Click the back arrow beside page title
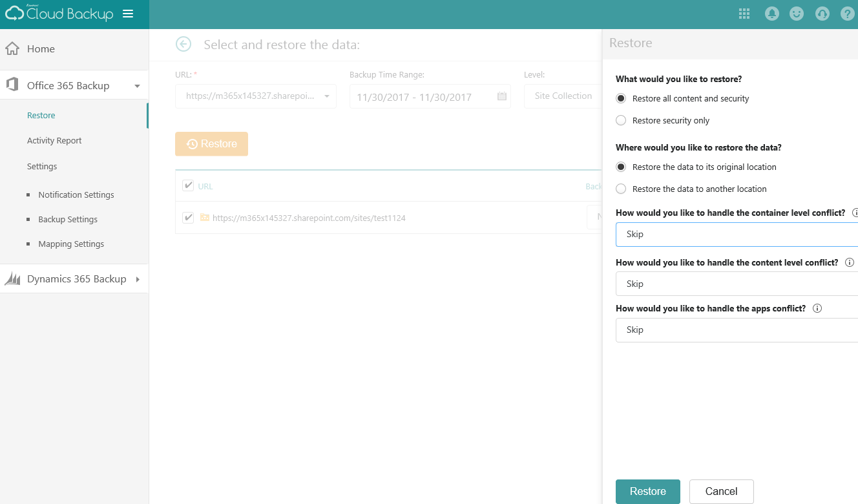 (x=183, y=44)
